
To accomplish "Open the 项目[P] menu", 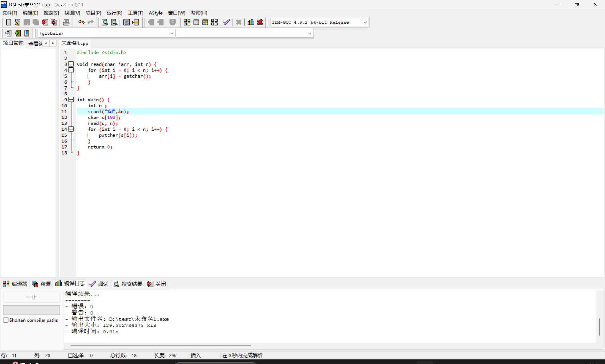I will pos(93,13).
